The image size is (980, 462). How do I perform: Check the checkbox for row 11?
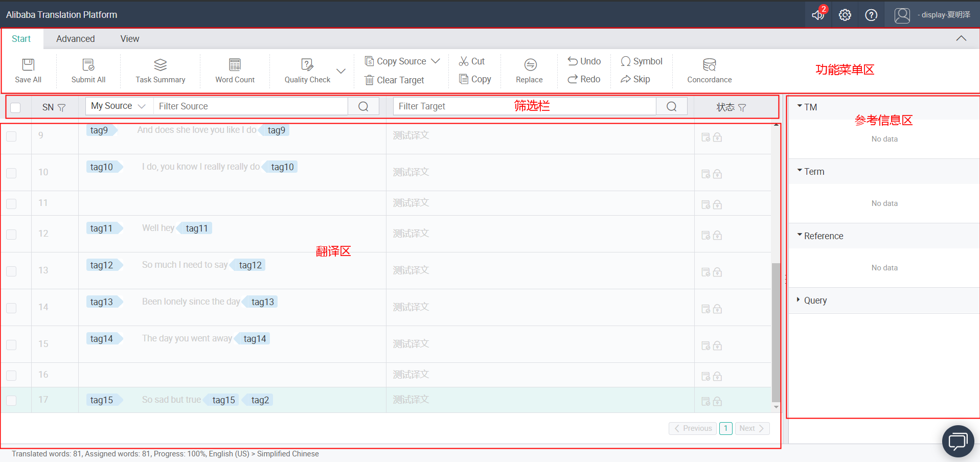point(11,204)
